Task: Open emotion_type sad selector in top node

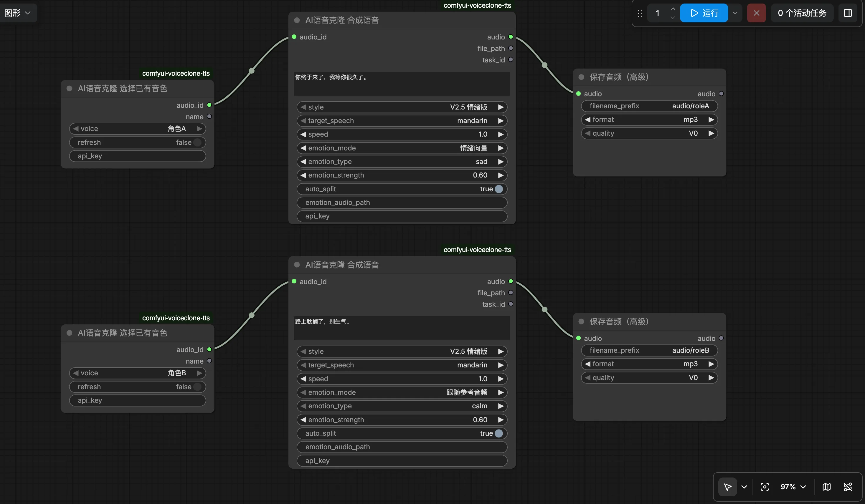Action: tap(402, 162)
